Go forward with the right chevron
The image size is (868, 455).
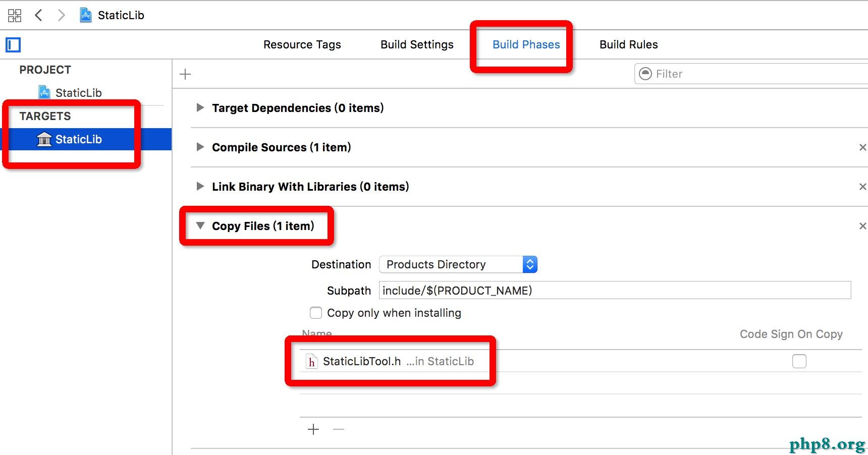click(62, 15)
